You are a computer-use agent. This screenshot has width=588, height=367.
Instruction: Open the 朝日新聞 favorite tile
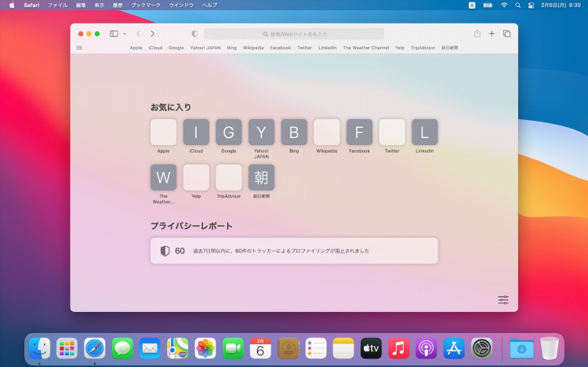[x=261, y=177]
